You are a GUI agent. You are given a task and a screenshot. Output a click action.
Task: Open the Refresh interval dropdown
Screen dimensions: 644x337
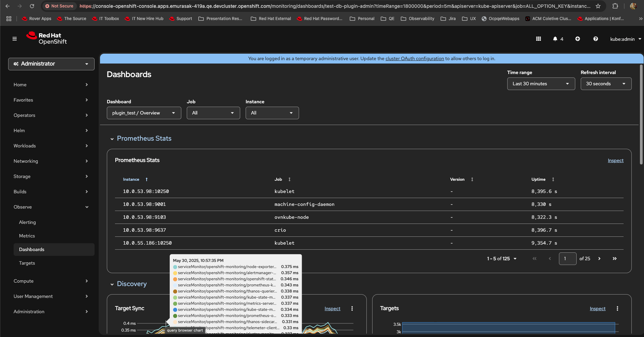[x=606, y=84]
